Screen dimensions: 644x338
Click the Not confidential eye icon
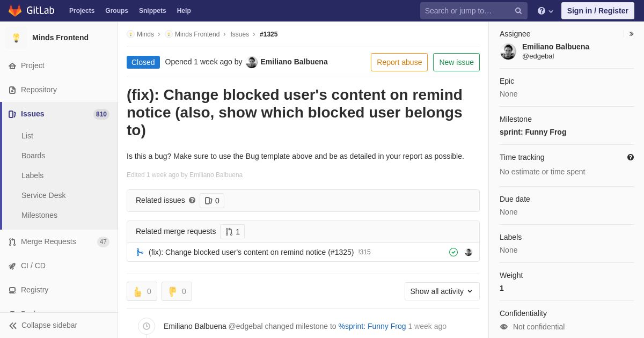(x=503, y=327)
